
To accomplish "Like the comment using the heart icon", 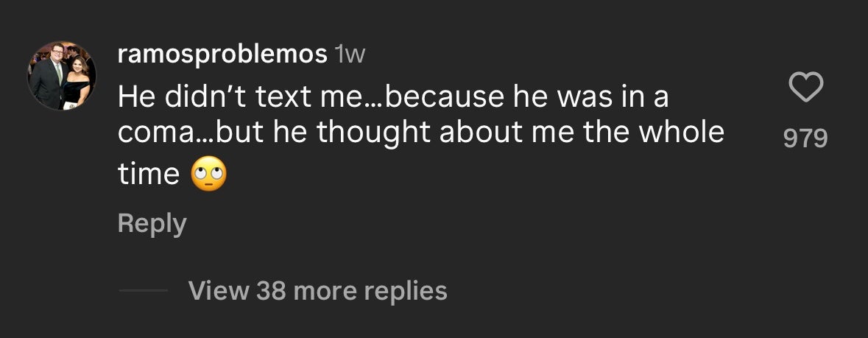I will [x=805, y=89].
